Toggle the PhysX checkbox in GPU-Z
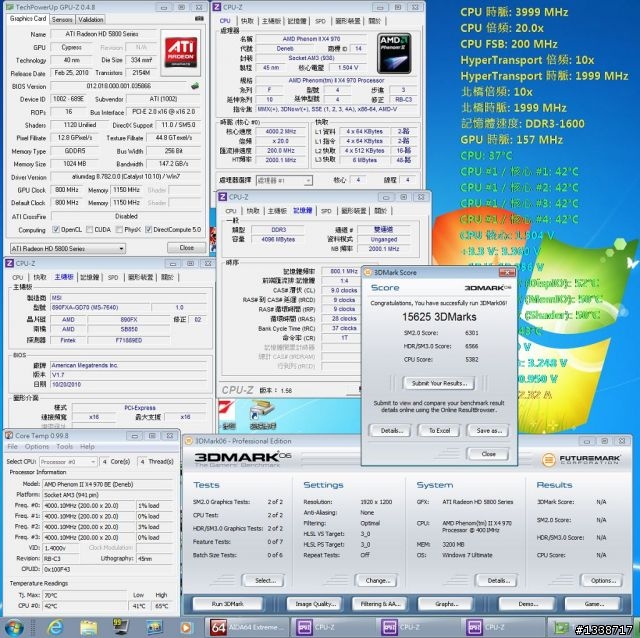 tap(119, 229)
